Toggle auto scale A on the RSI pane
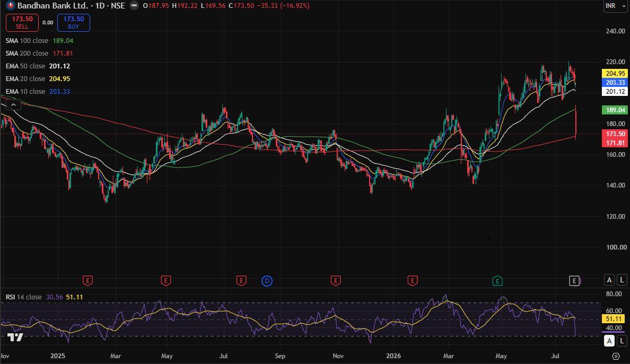The image size is (630, 364). [609, 341]
